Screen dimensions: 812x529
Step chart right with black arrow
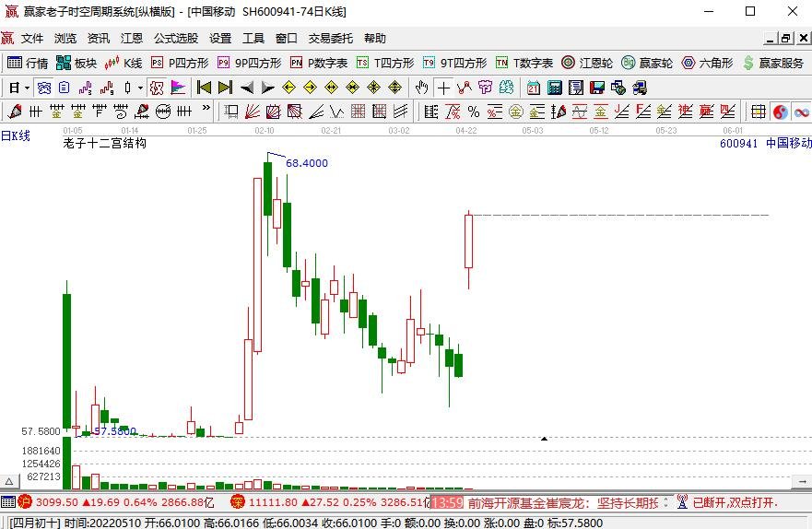(x=267, y=88)
